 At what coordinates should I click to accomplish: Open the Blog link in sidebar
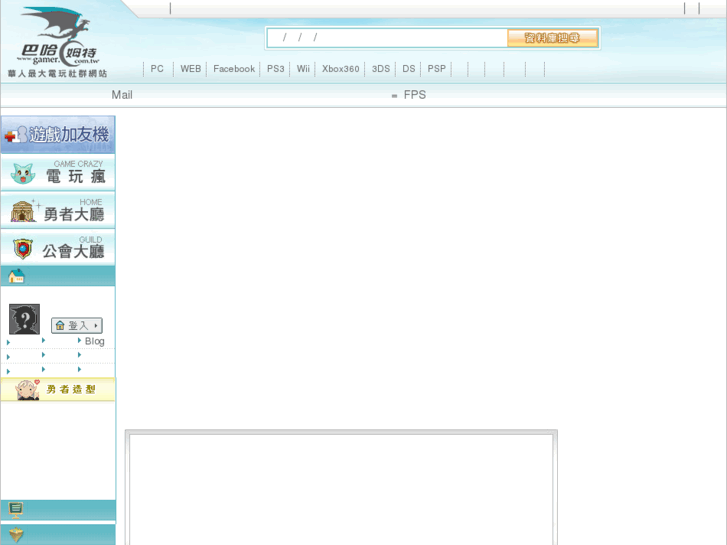[94, 341]
